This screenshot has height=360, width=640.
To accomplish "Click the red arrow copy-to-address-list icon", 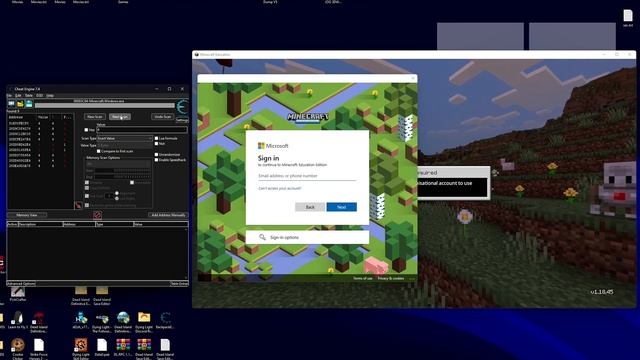I will (x=78, y=205).
